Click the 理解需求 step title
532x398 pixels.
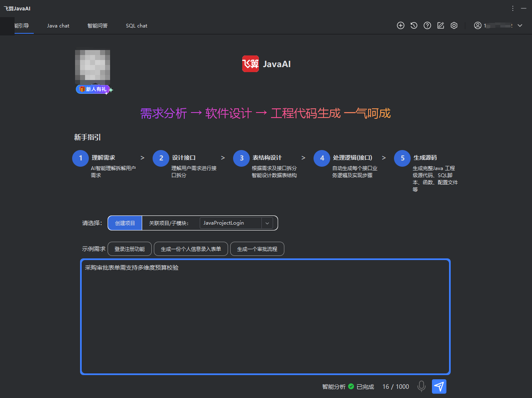click(103, 158)
